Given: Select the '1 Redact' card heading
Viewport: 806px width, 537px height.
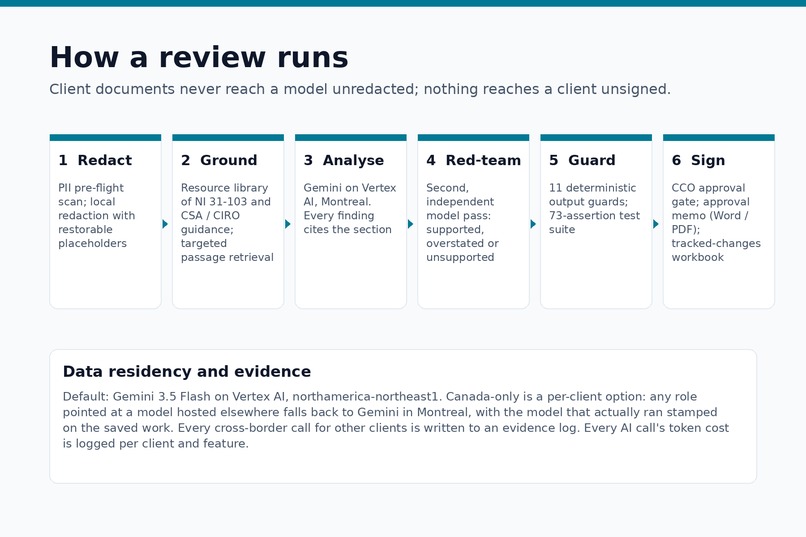Looking at the screenshot, I should coord(95,160).
